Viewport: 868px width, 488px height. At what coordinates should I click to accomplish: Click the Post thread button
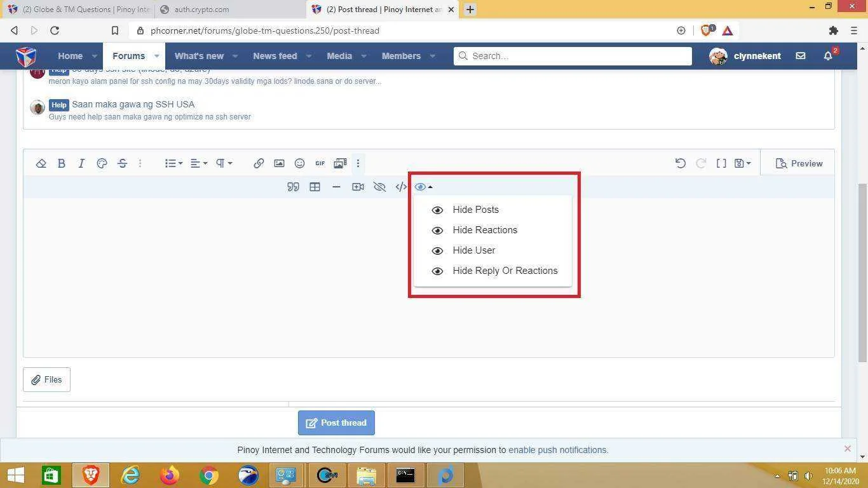[336, 423]
